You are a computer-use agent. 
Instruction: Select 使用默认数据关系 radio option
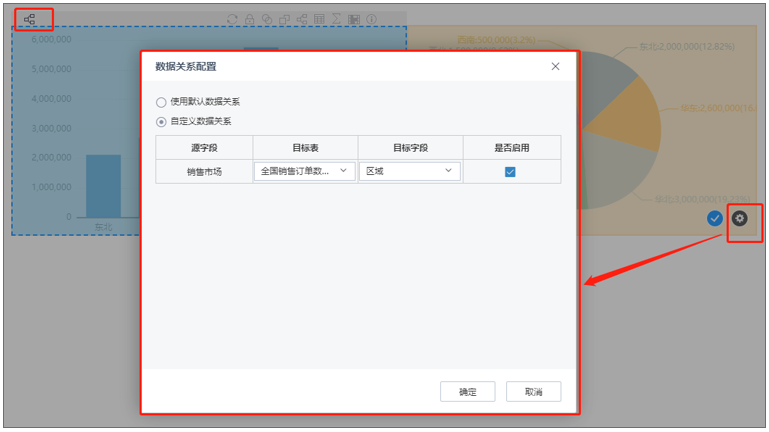point(161,102)
